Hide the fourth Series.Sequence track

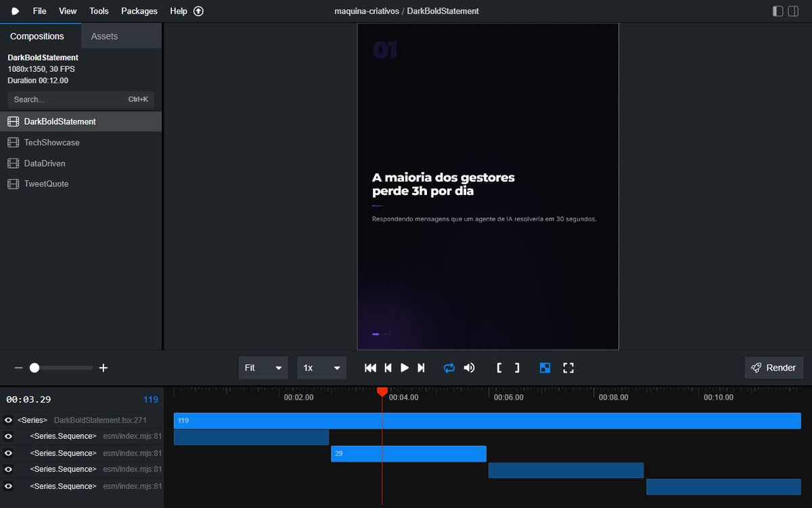click(x=9, y=486)
